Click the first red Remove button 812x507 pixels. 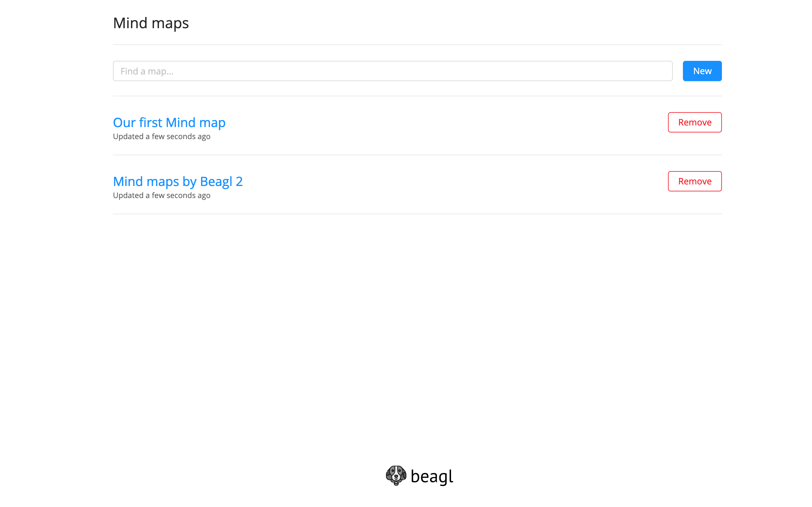click(x=695, y=122)
